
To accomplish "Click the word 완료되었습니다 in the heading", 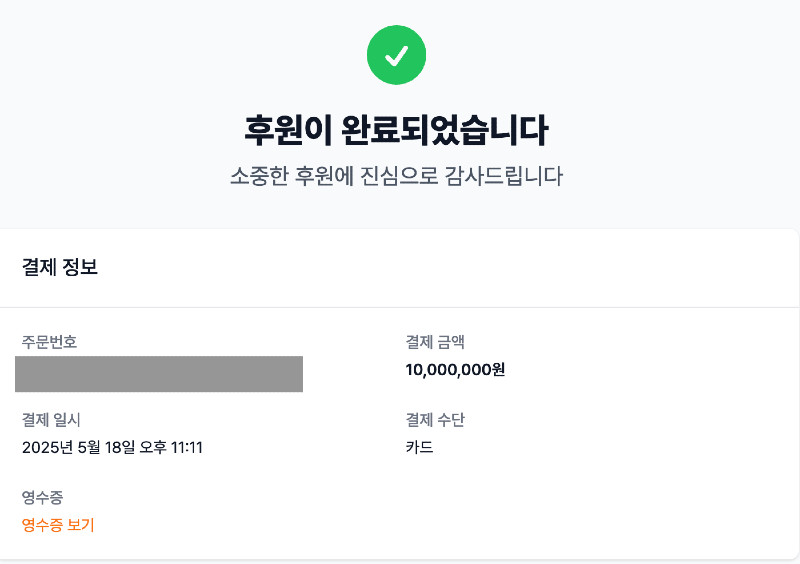I will coord(444,131).
